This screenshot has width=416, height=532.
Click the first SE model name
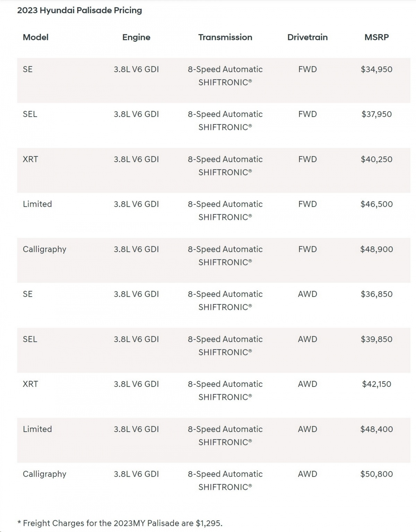(28, 69)
